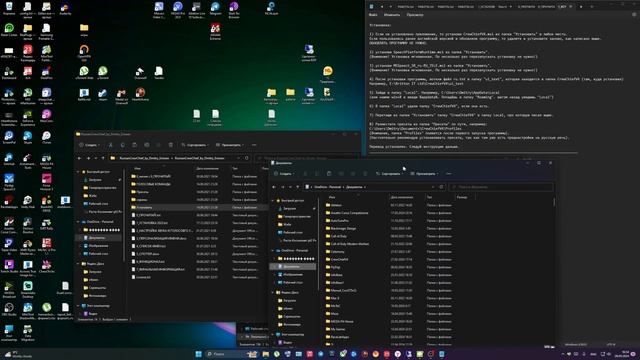The height and width of the screenshot is (360, 640).
Task: Collapse Быстрый доступ in Документы window tree
Action: pyautogui.click(x=273, y=201)
